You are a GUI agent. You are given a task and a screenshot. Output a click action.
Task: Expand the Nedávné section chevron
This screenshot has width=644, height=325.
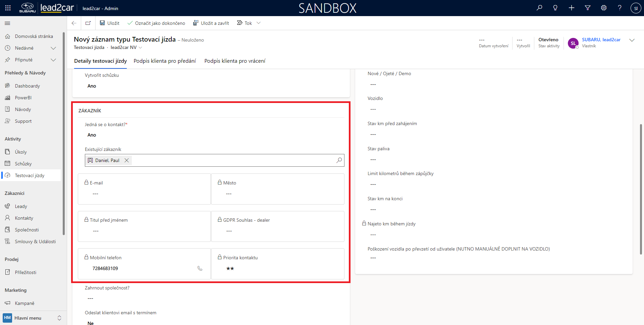pyautogui.click(x=53, y=48)
